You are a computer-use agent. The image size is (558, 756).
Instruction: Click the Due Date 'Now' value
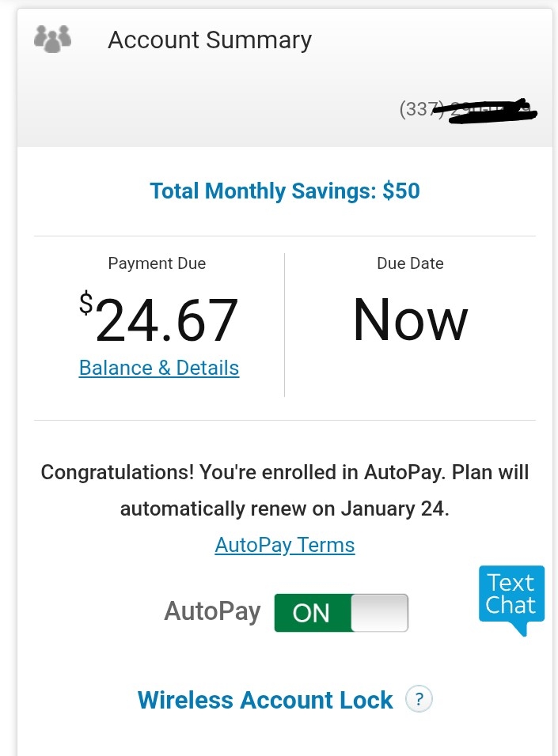pyautogui.click(x=410, y=320)
